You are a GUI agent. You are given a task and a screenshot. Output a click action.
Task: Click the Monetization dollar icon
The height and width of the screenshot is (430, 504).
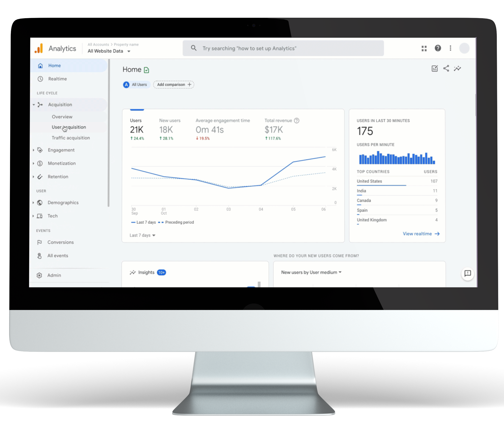41,163
